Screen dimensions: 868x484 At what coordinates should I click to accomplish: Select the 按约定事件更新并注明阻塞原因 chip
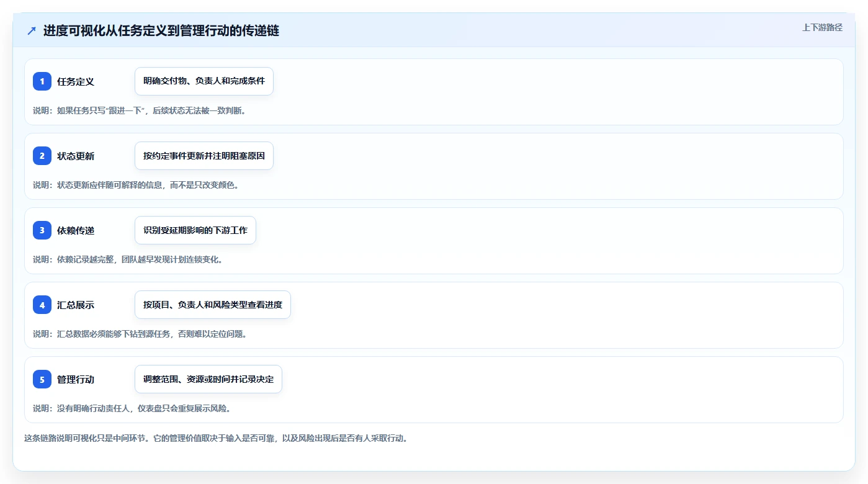(204, 156)
